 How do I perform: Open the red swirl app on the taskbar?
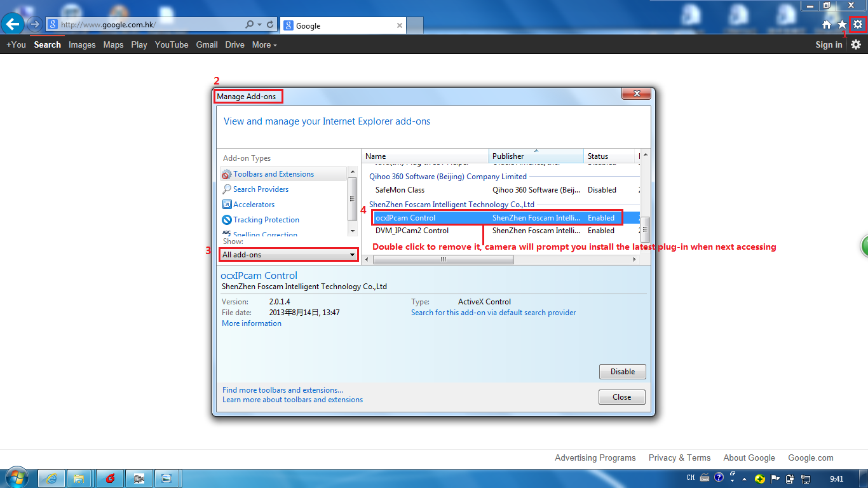click(x=109, y=478)
